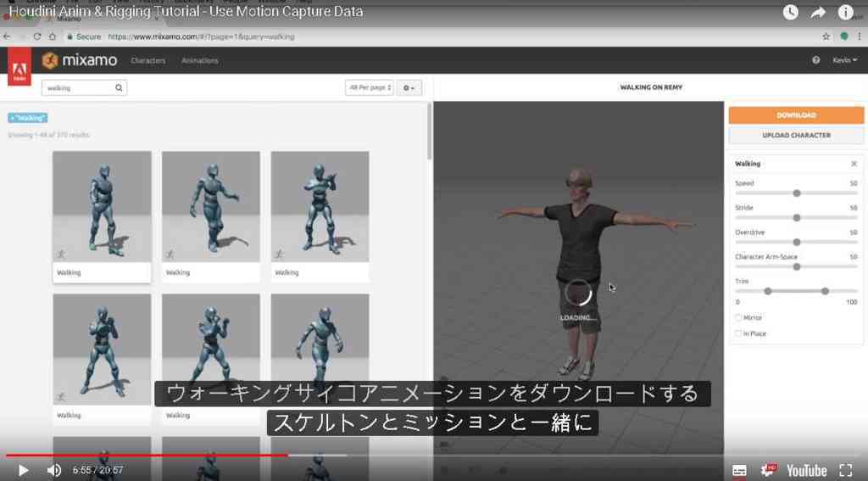This screenshot has height=481, width=868.
Task: Adjust the Overdrive slider
Action: (x=797, y=242)
